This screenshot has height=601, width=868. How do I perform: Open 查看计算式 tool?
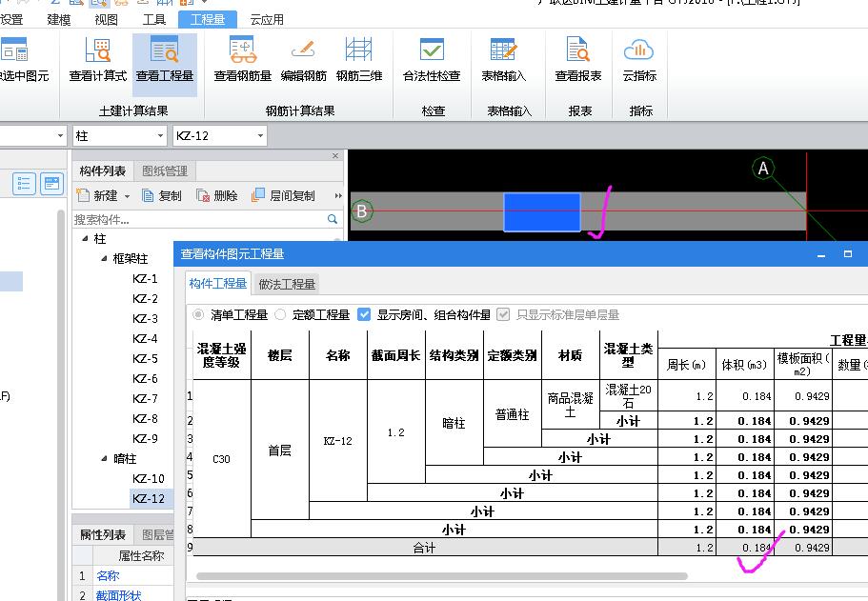coord(98,59)
